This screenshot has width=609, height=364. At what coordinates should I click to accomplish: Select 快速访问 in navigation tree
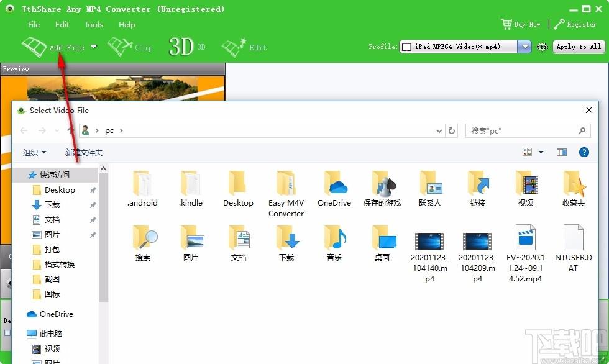pyautogui.click(x=55, y=175)
